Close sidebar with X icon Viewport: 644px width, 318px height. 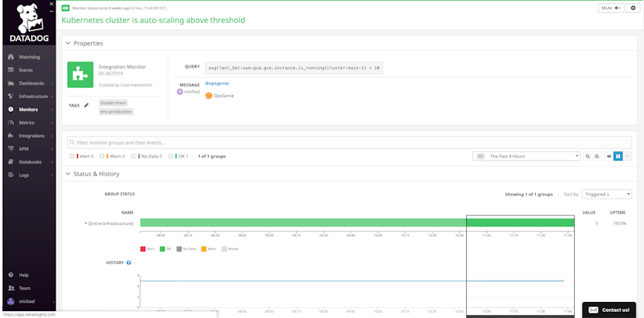(52, 4)
